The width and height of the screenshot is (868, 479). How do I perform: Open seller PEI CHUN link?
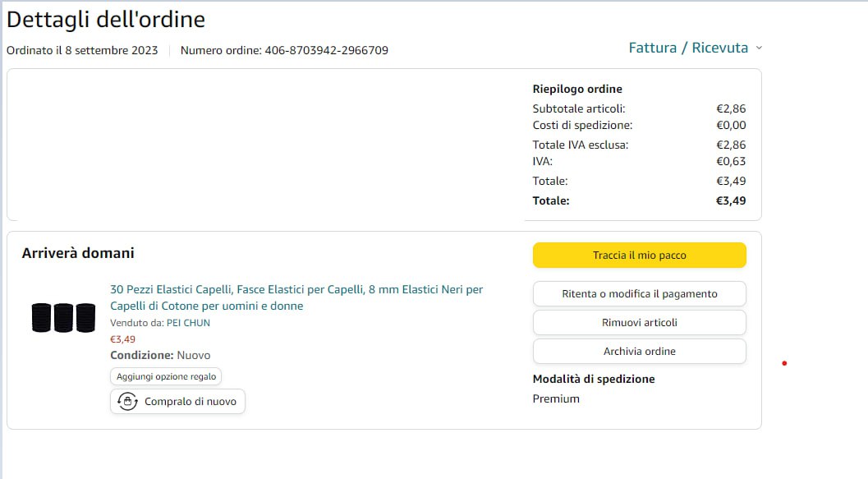pyautogui.click(x=188, y=323)
